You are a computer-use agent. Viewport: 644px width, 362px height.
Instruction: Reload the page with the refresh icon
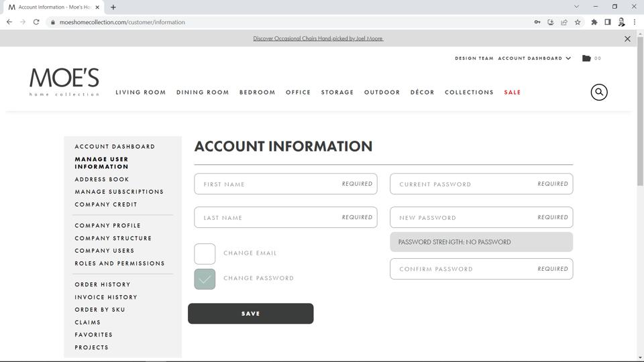coord(36,22)
